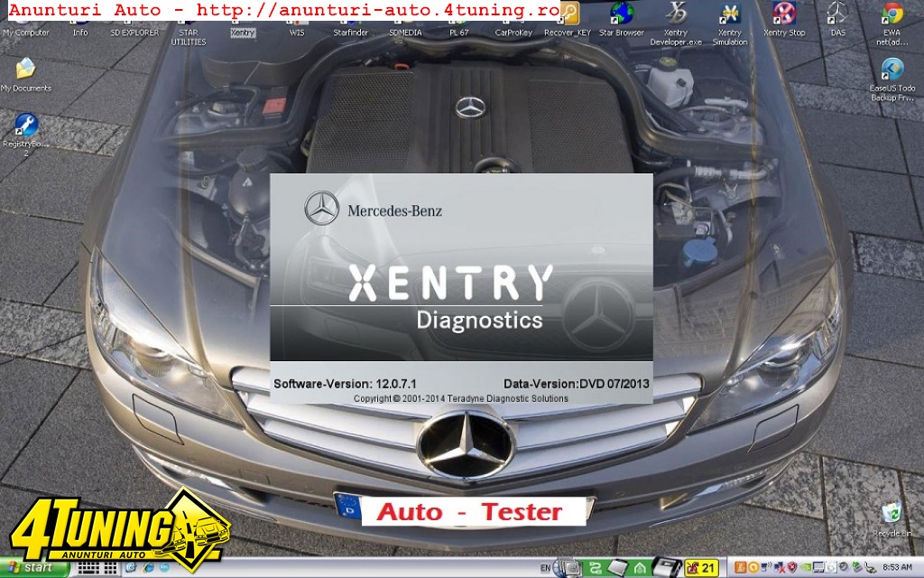924x578 pixels.
Task: Open the EWA net Chrome shortcut
Action: pos(892,24)
